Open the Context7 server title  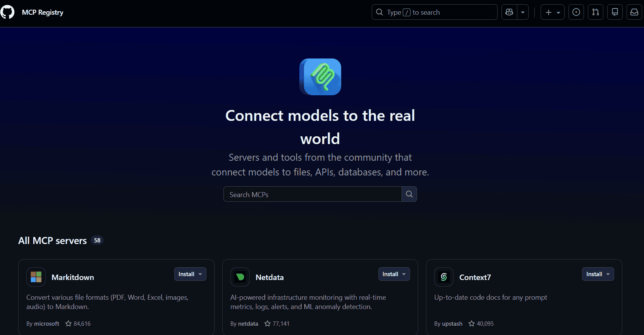click(x=475, y=277)
